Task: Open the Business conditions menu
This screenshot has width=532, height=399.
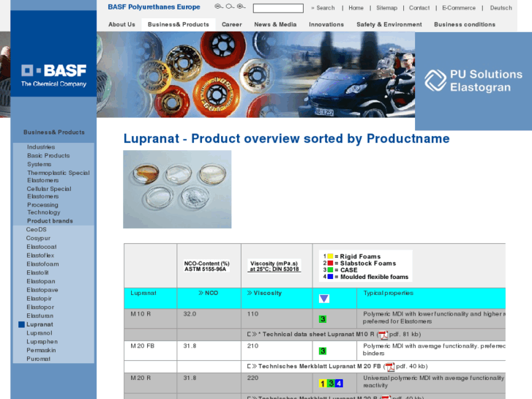Action: [465, 24]
